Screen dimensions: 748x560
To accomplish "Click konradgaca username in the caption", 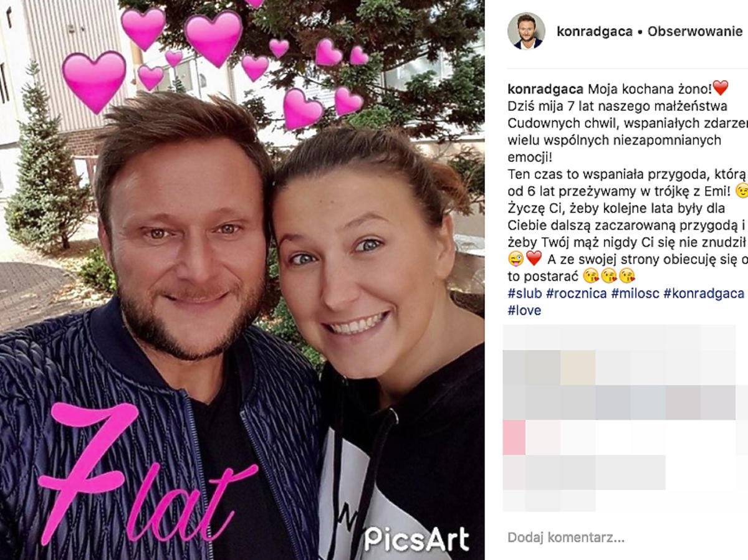I will pyautogui.click(x=545, y=88).
